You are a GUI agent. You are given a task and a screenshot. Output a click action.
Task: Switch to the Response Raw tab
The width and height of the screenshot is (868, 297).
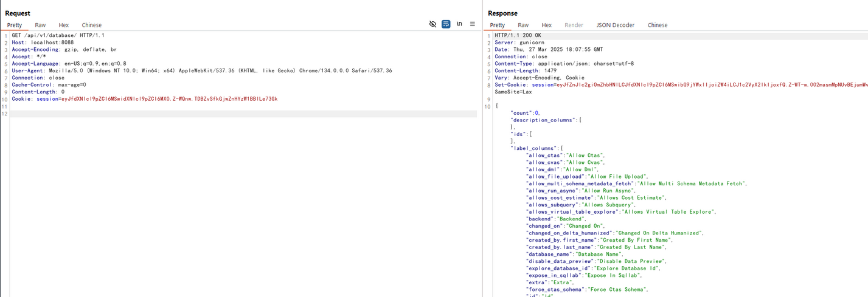(523, 25)
